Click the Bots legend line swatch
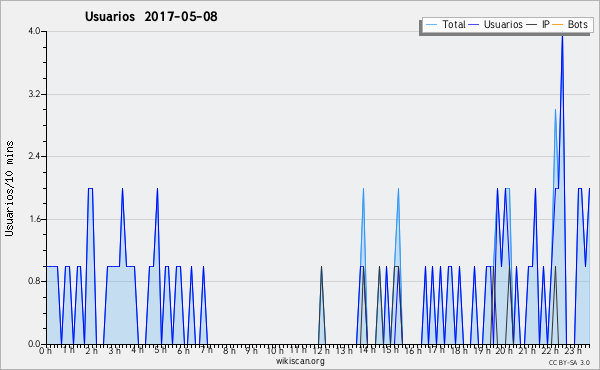Image resolution: width=600 pixels, height=370 pixels. click(x=558, y=25)
